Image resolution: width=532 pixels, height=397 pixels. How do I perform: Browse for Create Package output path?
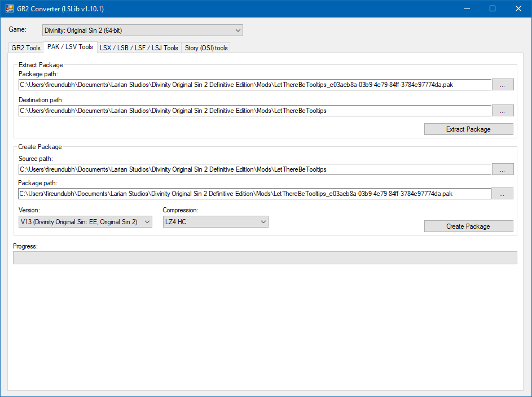click(x=502, y=194)
